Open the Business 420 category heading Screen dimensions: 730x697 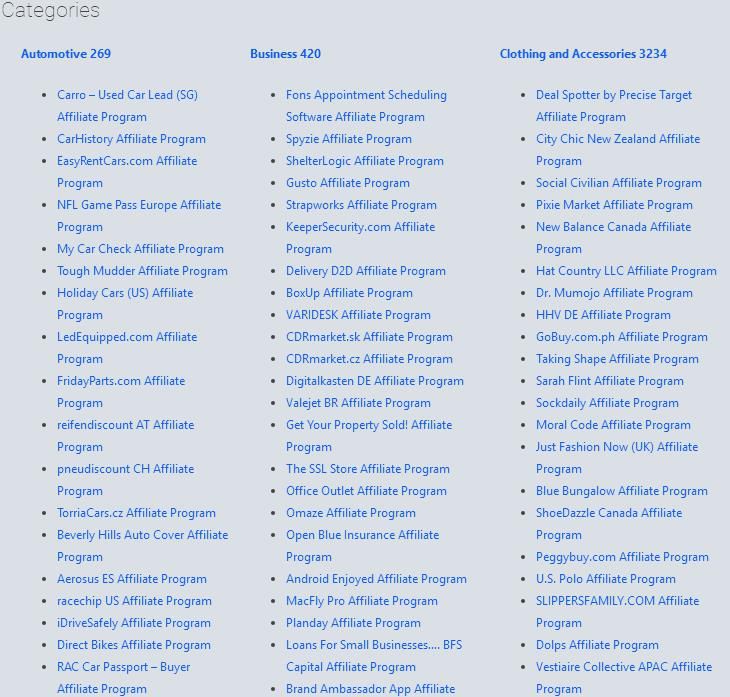coord(285,54)
